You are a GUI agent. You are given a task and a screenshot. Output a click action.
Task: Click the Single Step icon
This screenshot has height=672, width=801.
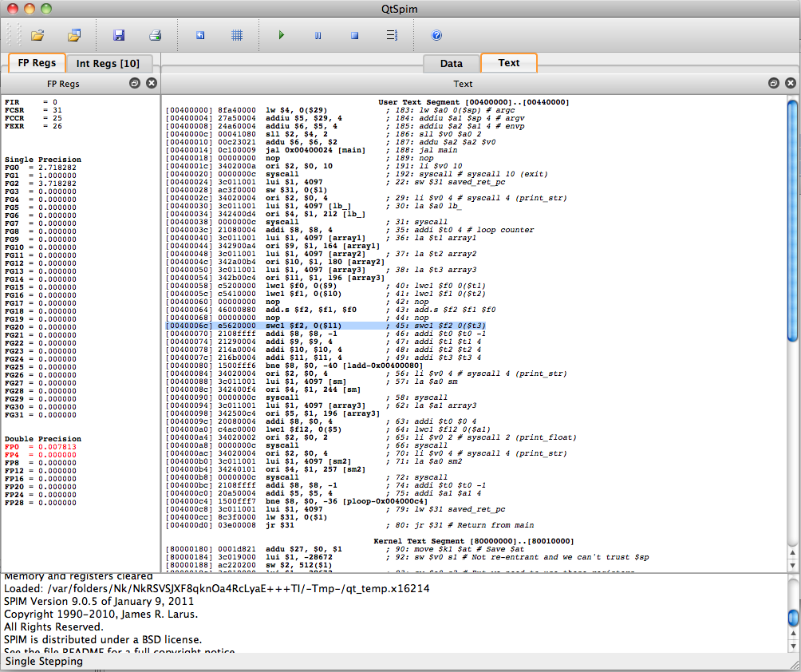point(391,35)
